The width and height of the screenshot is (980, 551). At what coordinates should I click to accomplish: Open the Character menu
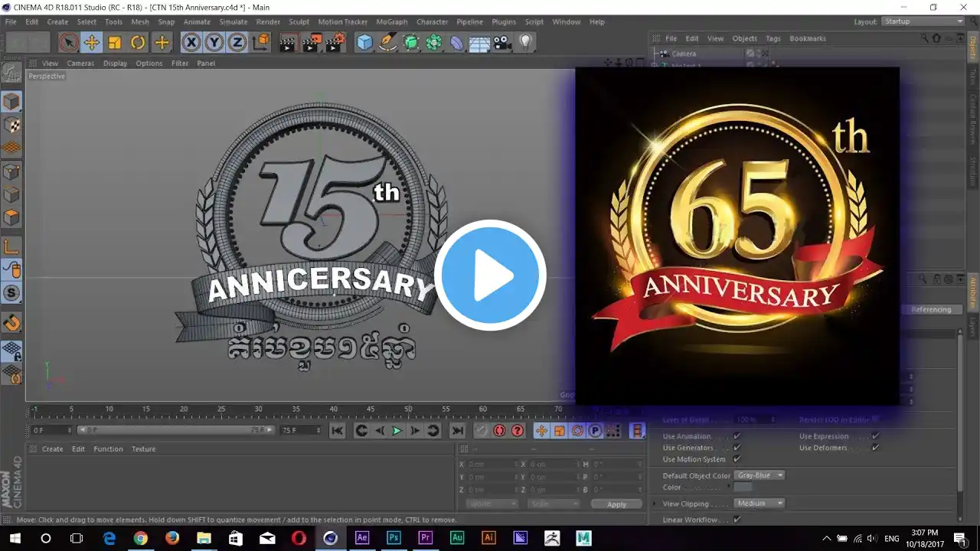(x=432, y=22)
